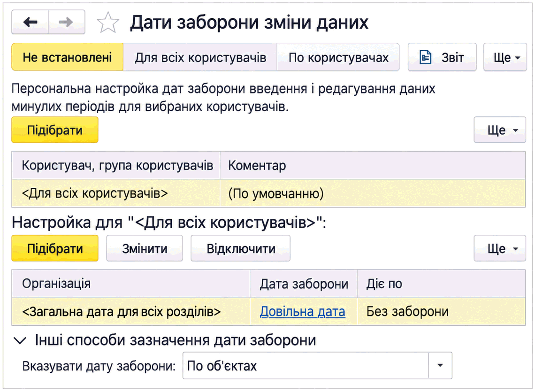Collapse 'Інші способи зазначення дати заборони' section

[x=20, y=340]
